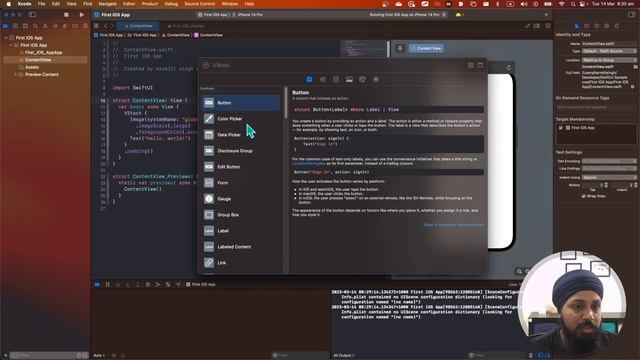Open the Find navigator magnifier icon

tap(35, 26)
